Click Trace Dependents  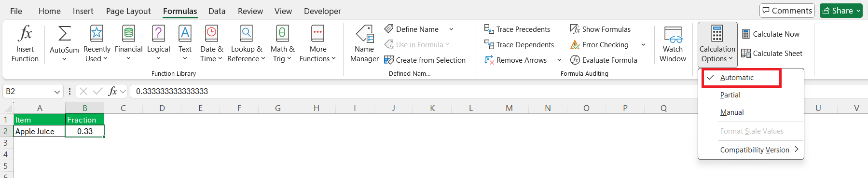pyautogui.click(x=519, y=45)
